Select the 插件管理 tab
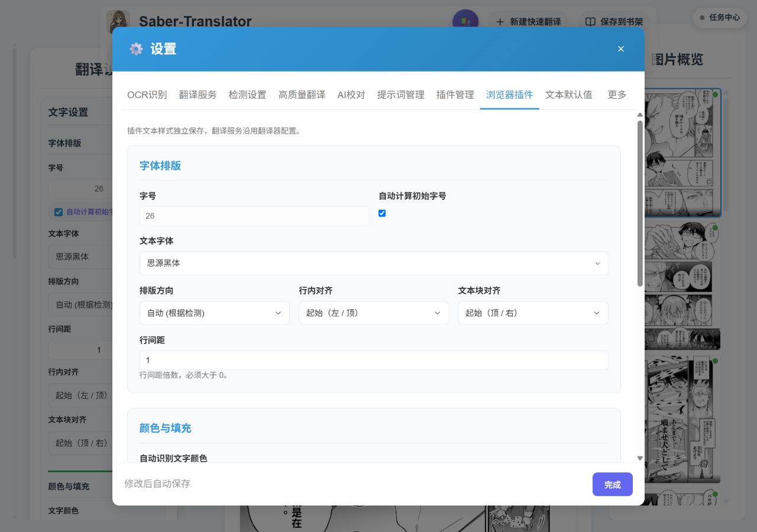The width and height of the screenshot is (757, 532). 455,95
